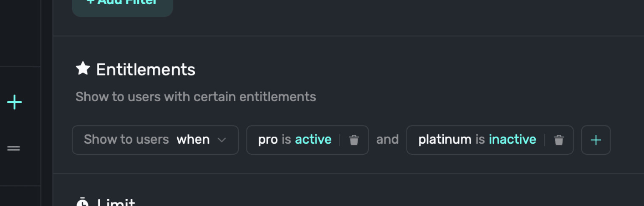The height and width of the screenshot is (206, 644).
Task: Click the Add Filter button
Action: click(122, 4)
